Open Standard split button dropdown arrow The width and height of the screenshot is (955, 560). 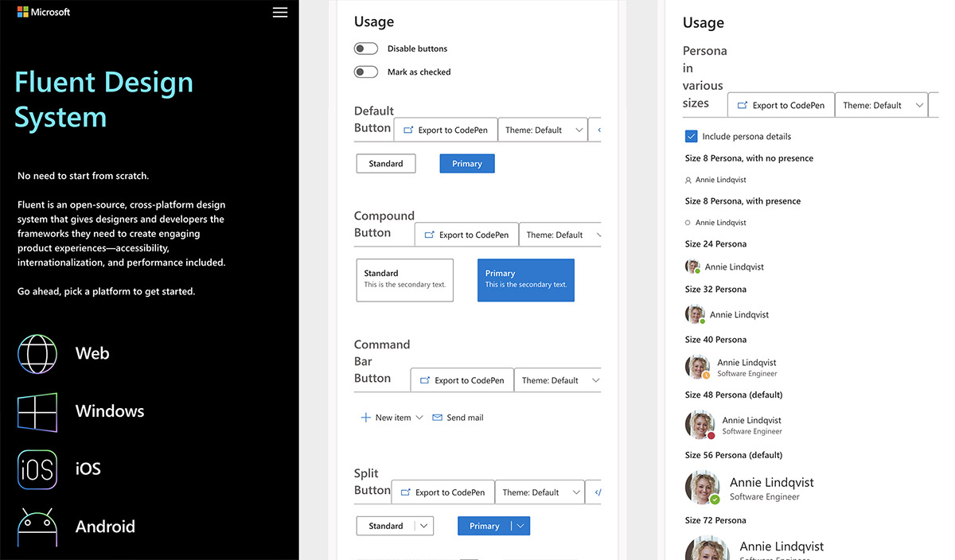click(424, 526)
